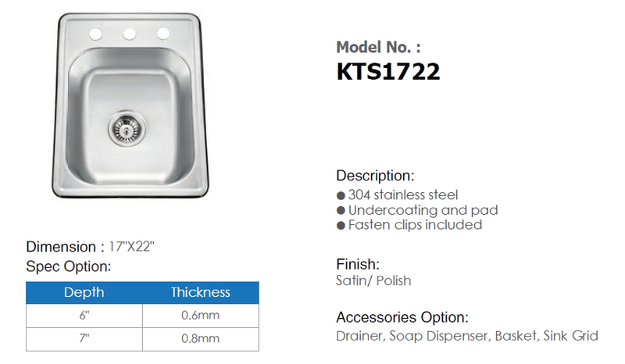Click the left faucet hole
The width and height of the screenshot is (625, 364).
[95, 34]
